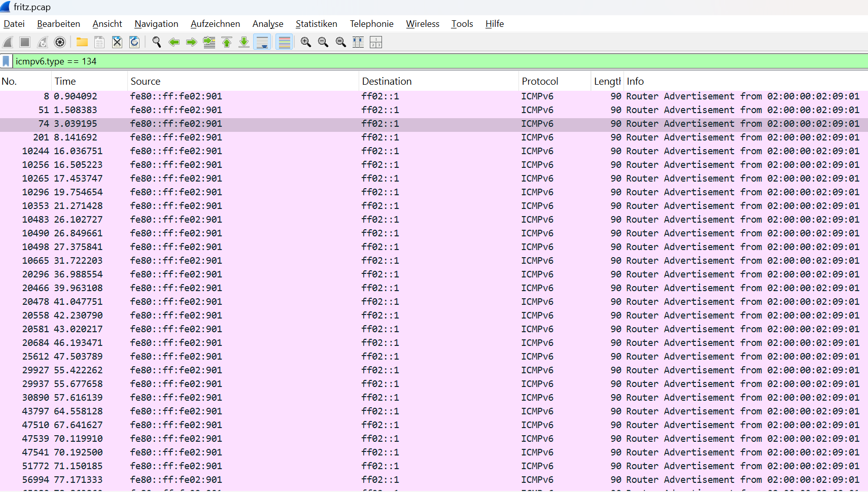Select packet 47541 at time 70.192500
This screenshot has height=492, width=868.
tap(434, 452)
